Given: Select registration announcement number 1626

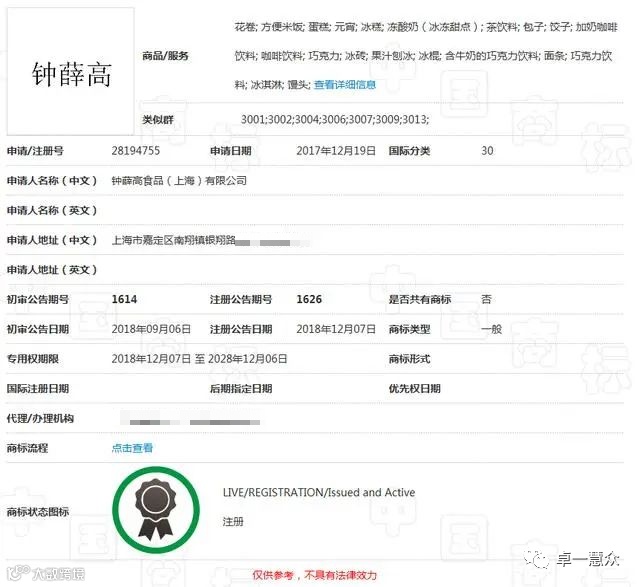Looking at the screenshot, I should [x=309, y=299].
